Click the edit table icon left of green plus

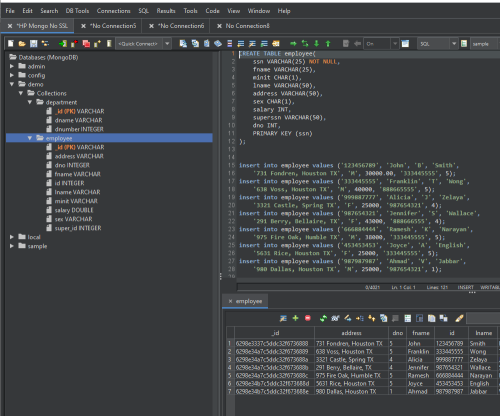(x=283, y=318)
